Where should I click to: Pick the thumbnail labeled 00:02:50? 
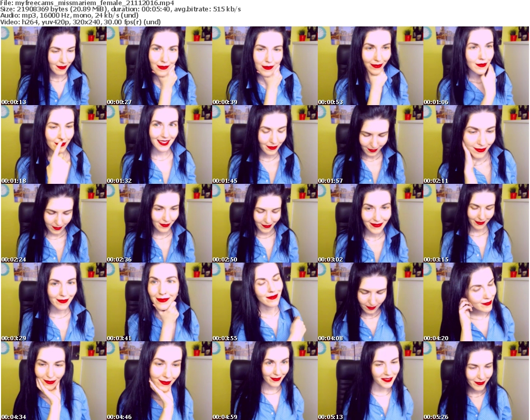click(264, 223)
